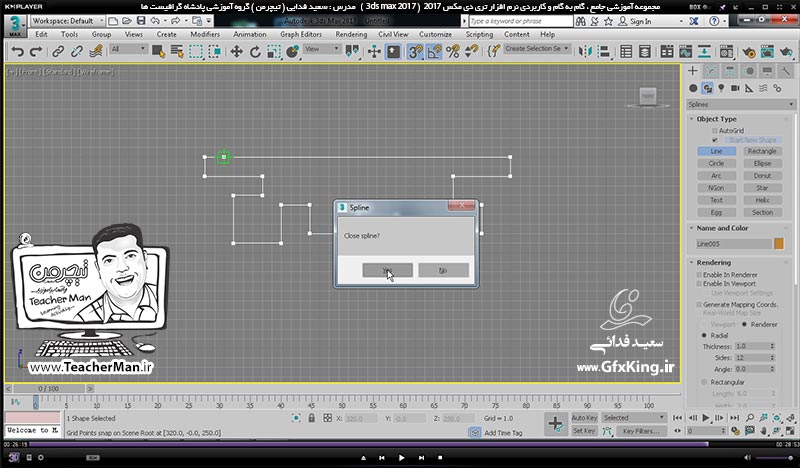Toggle the Percent Snap button
This screenshot has height=468, width=800.
point(453,52)
